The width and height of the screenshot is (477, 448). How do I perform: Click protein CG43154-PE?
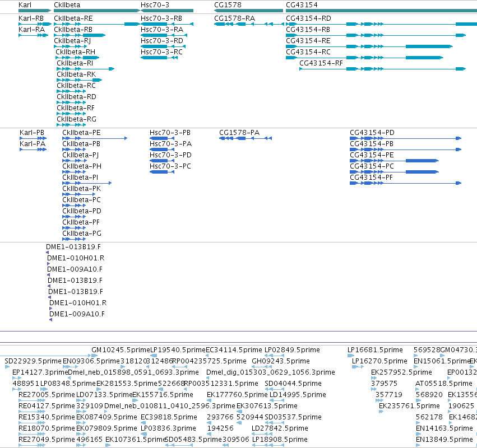pyautogui.click(x=394, y=161)
